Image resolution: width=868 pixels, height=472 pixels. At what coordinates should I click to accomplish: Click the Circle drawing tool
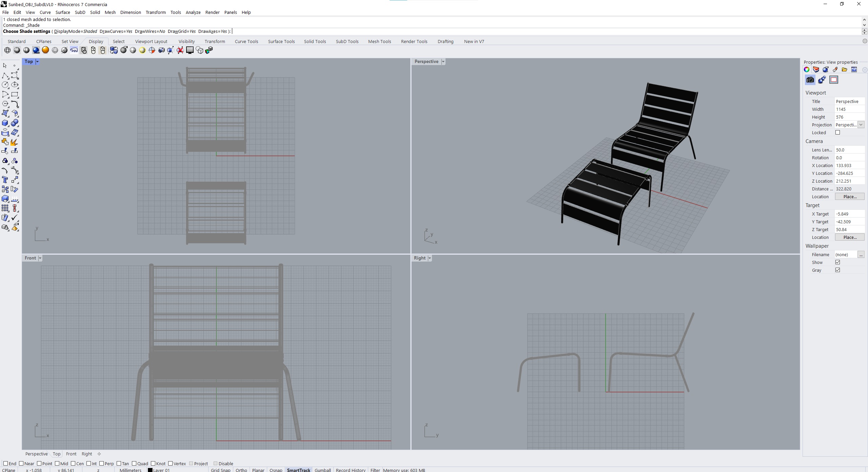pyautogui.click(x=5, y=85)
